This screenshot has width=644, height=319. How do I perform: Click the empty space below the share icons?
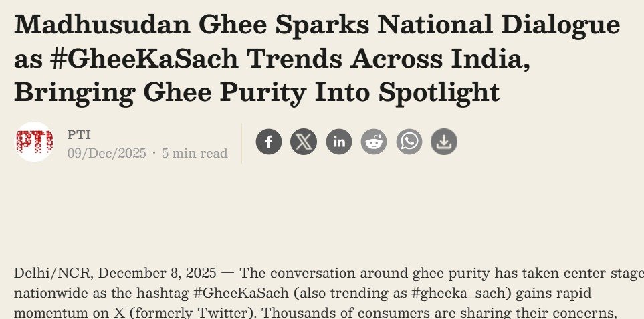pos(356,205)
